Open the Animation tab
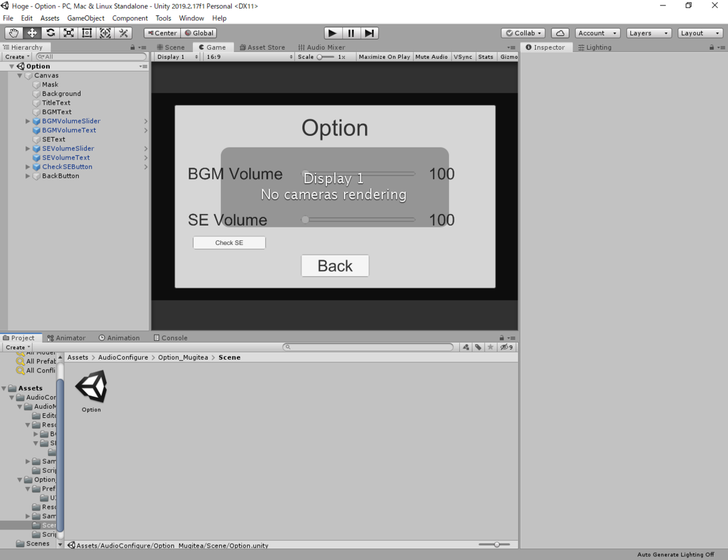728x560 pixels. (119, 338)
